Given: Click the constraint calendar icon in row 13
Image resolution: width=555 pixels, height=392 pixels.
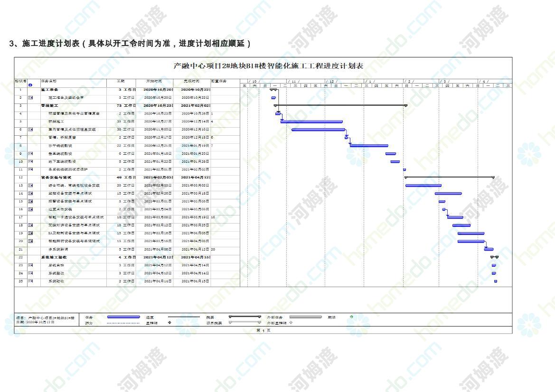Looking at the screenshot, I should 30,186.
